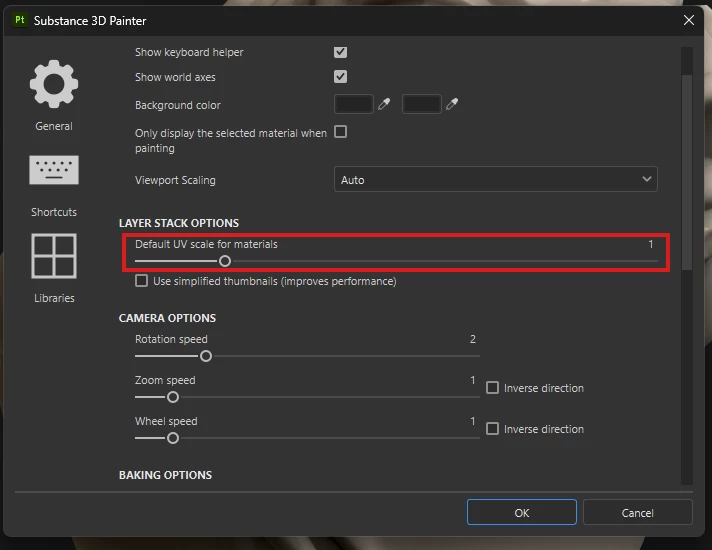This screenshot has height=550, width=712.
Task: Click the Viewport Scaling label
Action: [x=175, y=180]
